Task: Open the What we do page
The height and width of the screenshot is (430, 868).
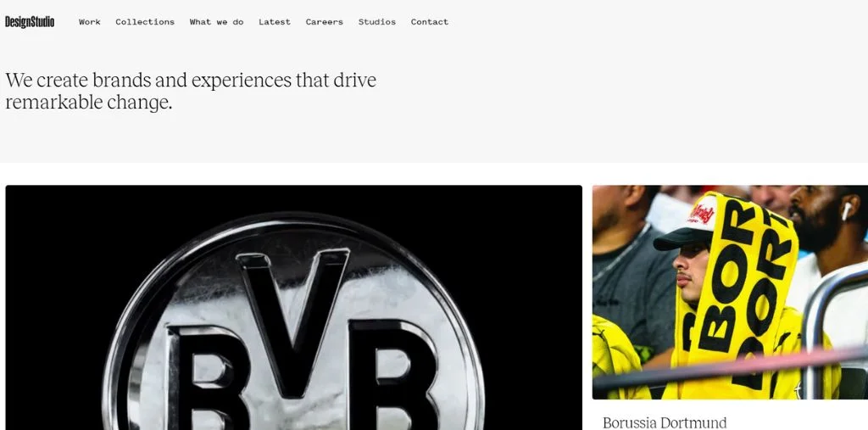Action: [216, 22]
